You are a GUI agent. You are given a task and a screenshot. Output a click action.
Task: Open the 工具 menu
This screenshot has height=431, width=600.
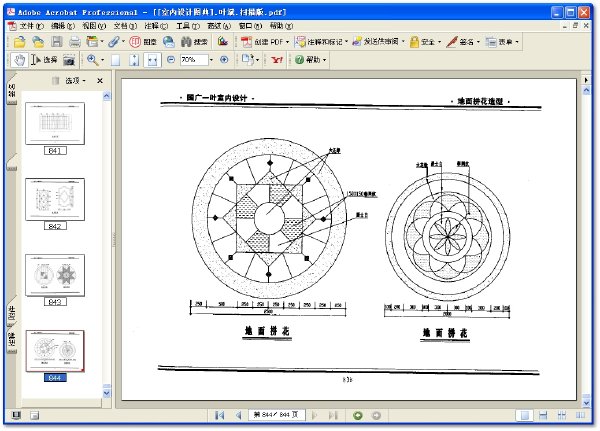(188, 26)
